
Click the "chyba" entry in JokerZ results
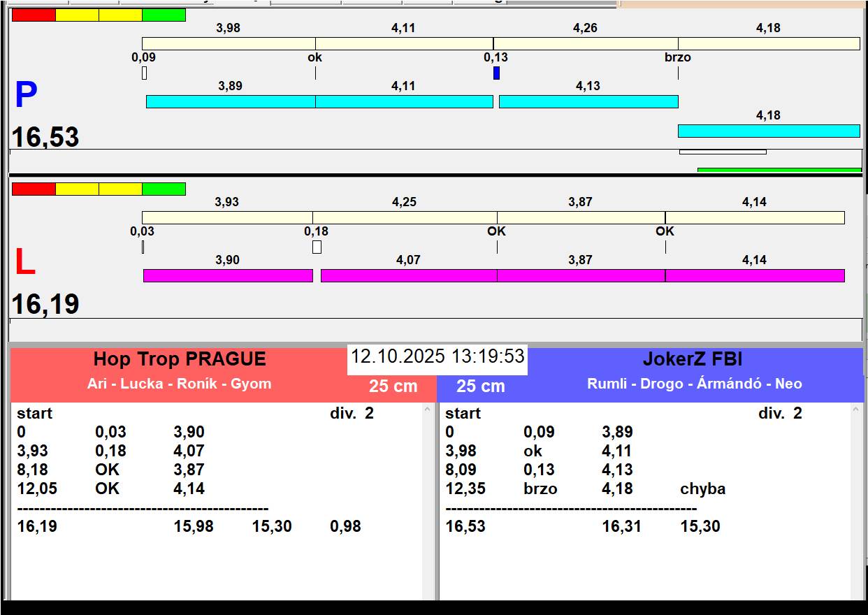[702, 489]
